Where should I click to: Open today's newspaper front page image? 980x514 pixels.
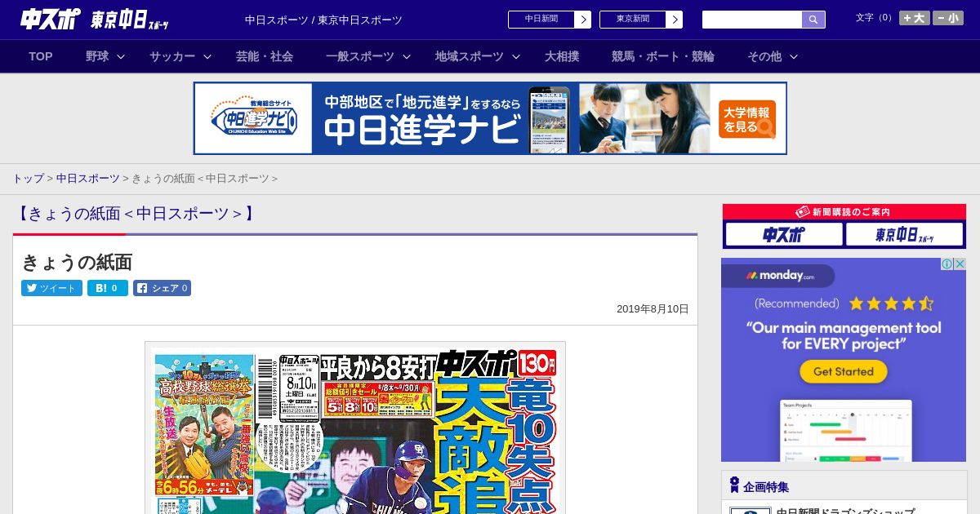click(355, 428)
